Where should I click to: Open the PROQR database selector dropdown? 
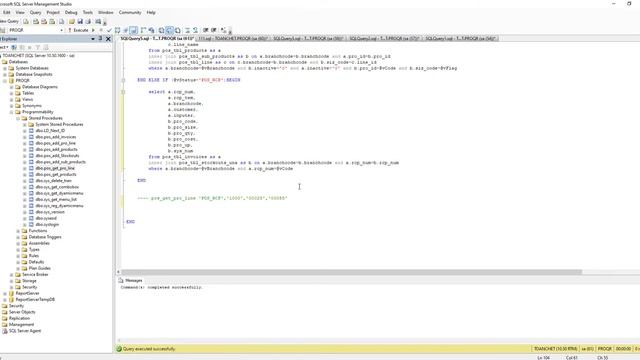pos(62,30)
